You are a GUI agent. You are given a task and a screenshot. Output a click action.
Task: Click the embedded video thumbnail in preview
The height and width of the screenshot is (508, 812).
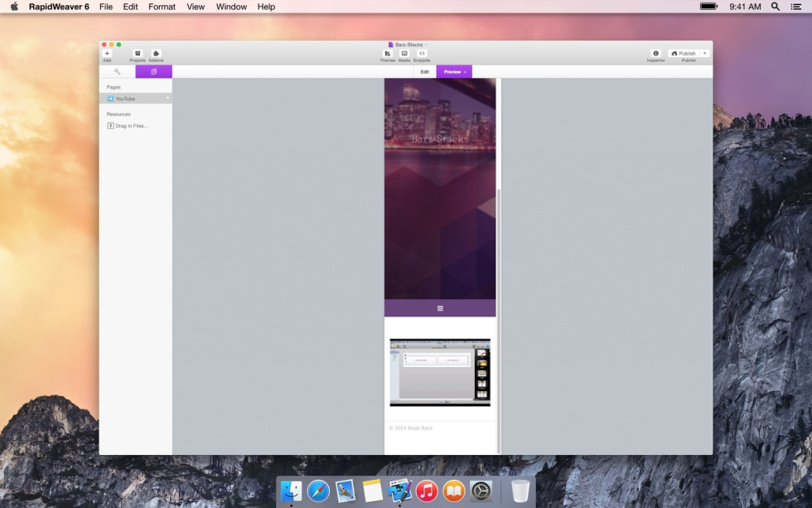(440, 372)
